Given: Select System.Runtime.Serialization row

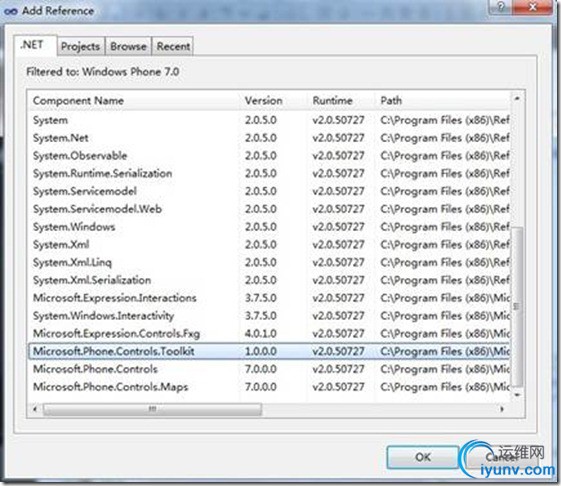Looking at the screenshot, I should pos(269,174).
